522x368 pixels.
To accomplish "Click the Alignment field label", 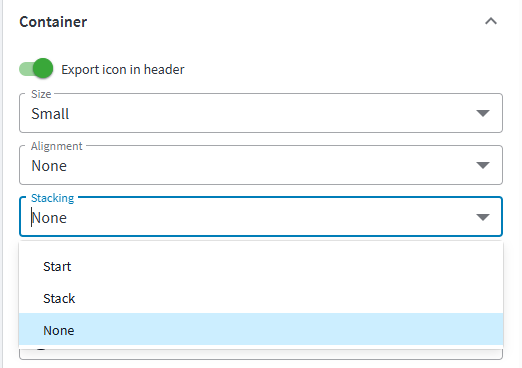I will click(x=57, y=146).
